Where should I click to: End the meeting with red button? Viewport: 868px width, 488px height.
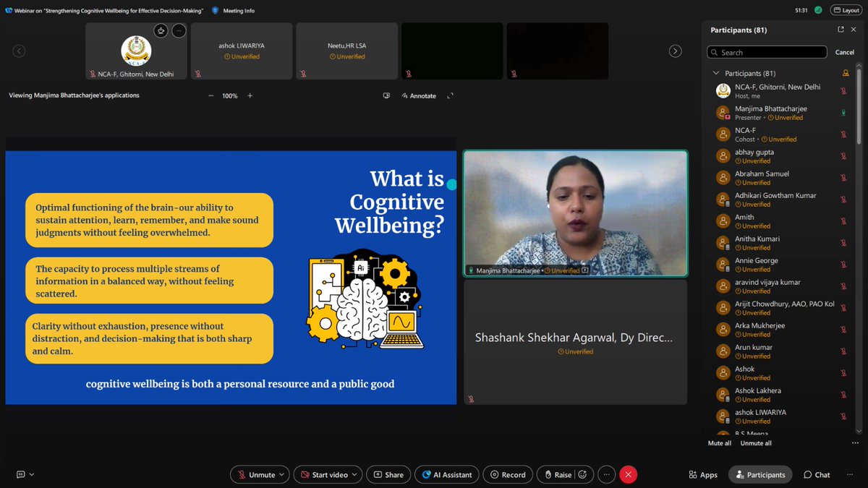(x=629, y=475)
